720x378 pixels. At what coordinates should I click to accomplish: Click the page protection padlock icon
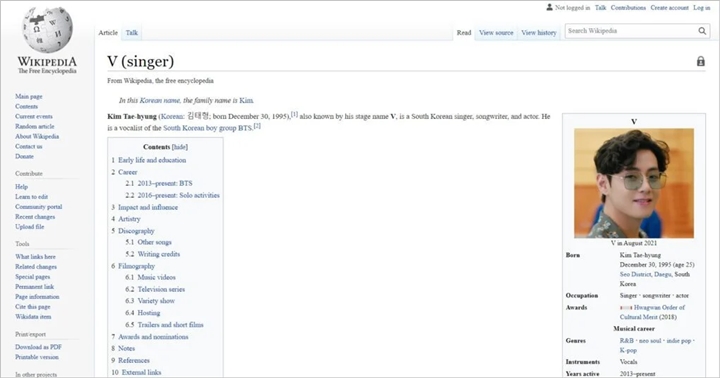pos(700,61)
